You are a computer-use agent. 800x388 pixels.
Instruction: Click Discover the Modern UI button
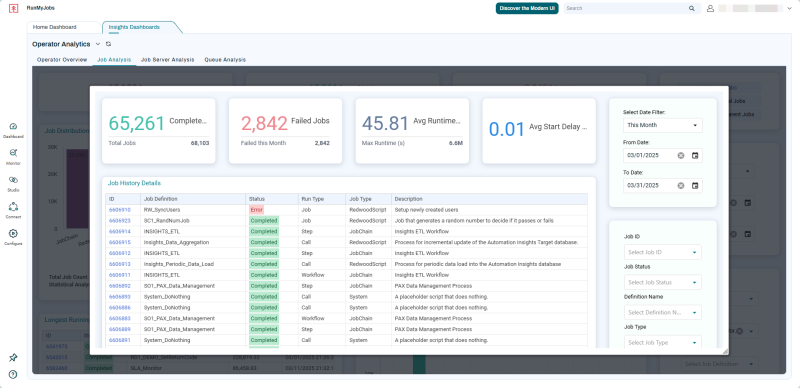click(527, 8)
